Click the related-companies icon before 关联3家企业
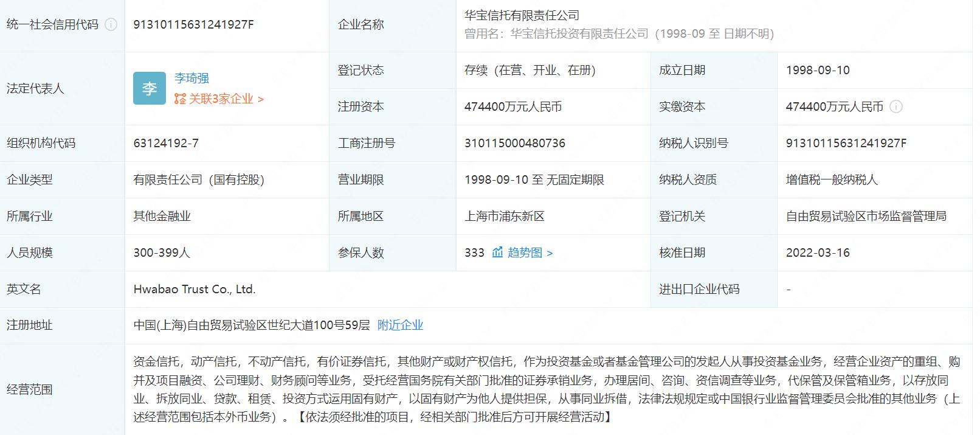The image size is (980, 435). (180, 99)
